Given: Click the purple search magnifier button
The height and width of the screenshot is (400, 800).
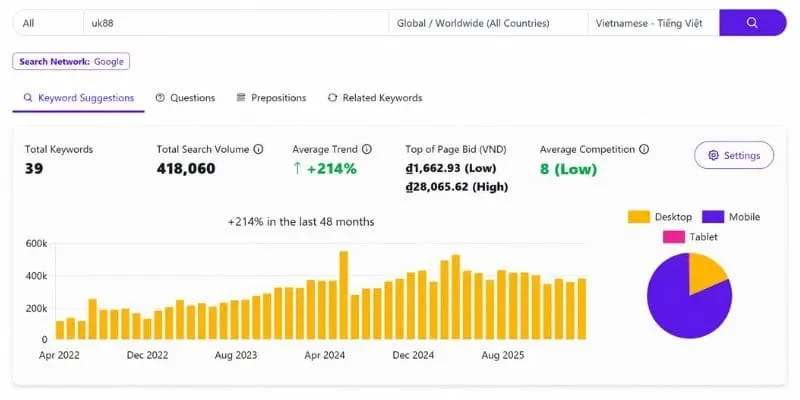Looking at the screenshot, I should pos(753,23).
